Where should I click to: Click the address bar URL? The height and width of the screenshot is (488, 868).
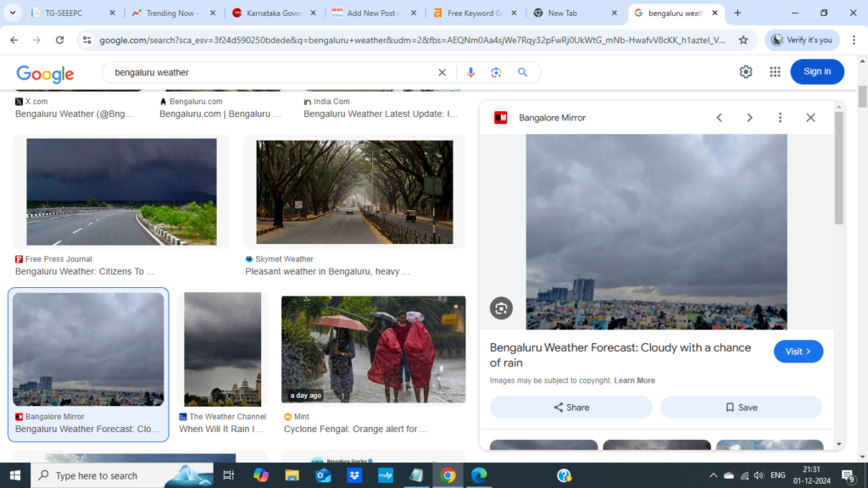coord(413,40)
